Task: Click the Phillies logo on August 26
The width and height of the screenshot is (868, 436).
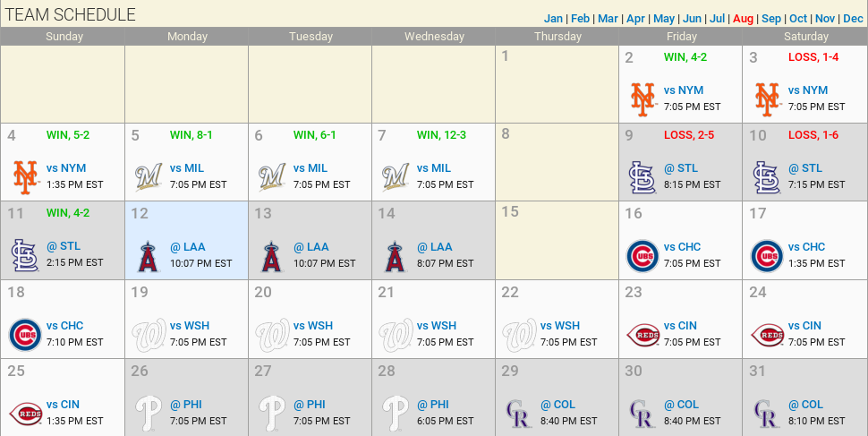Action: (148, 412)
